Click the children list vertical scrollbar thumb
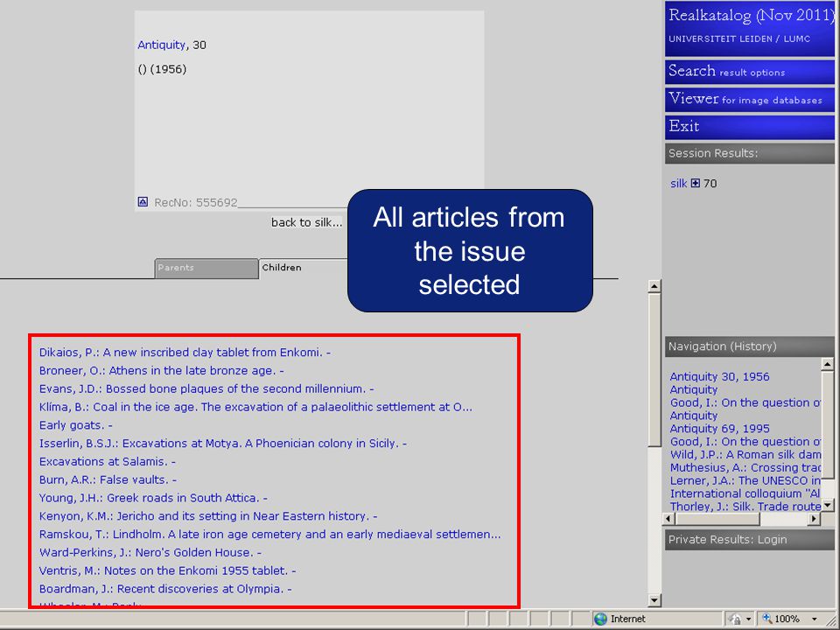 (654, 369)
